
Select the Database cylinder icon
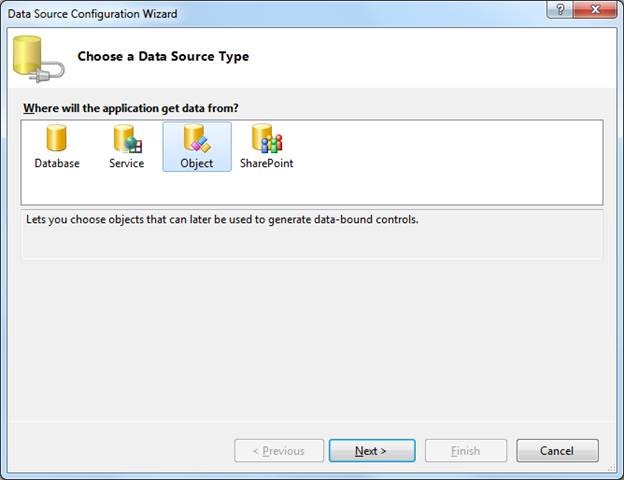click(x=57, y=139)
